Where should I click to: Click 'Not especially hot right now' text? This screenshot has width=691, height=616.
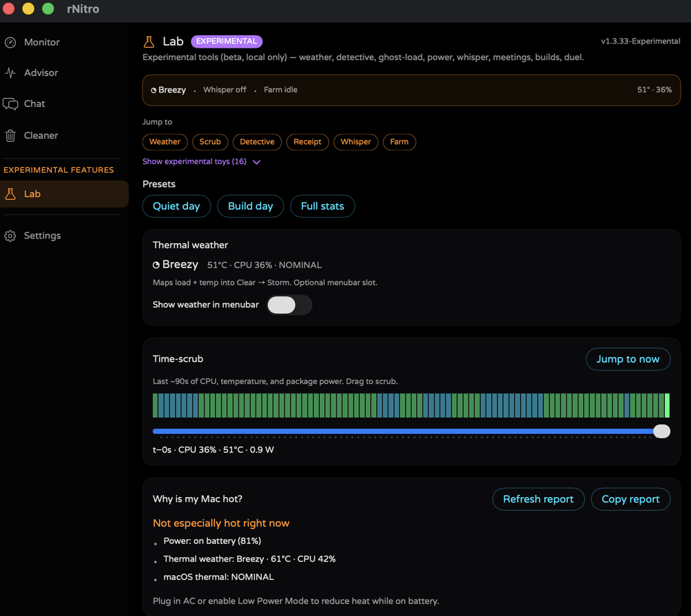[221, 523]
